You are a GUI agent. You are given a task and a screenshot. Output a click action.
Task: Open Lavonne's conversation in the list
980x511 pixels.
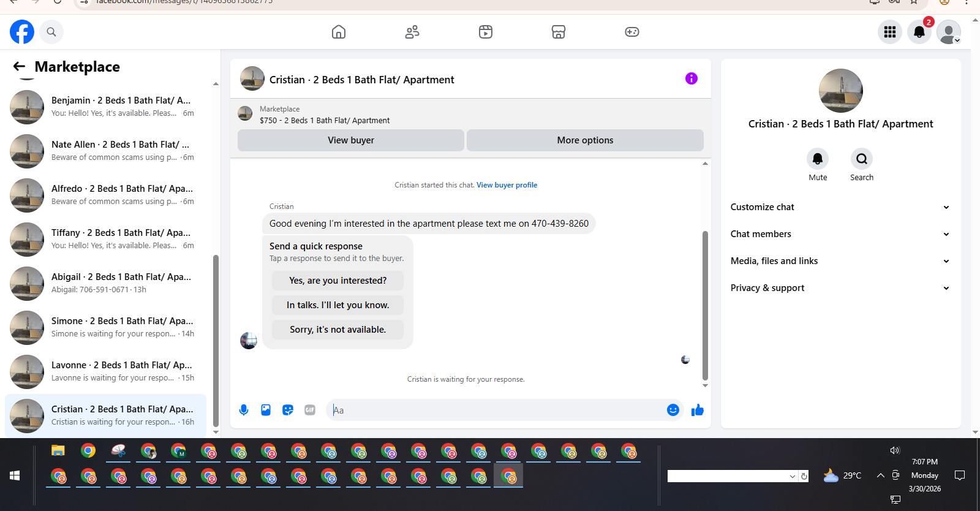[x=105, y=371]
